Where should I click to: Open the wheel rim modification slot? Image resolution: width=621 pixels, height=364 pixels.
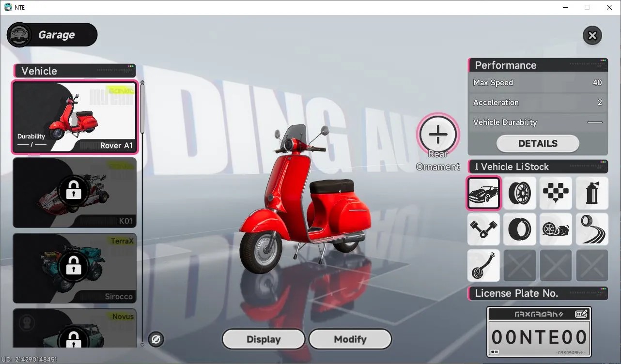click(520, 193)
